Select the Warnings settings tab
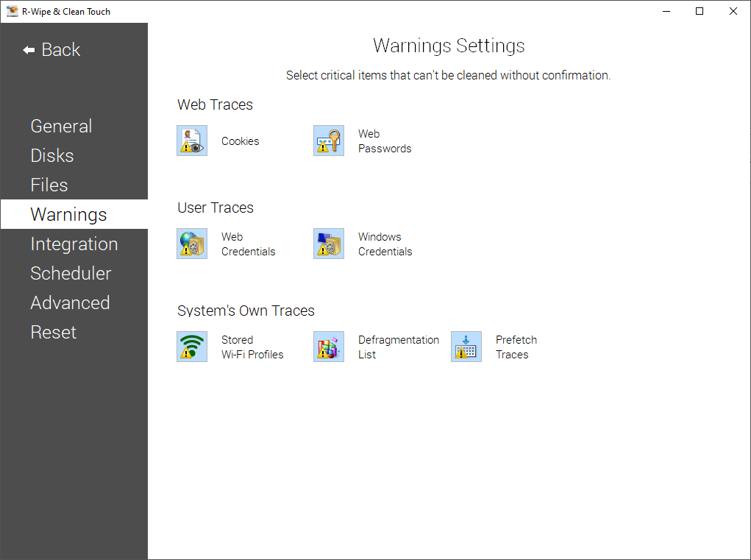Image resolution: width=751 pixels, height=560 pixels. pos(74,214)
